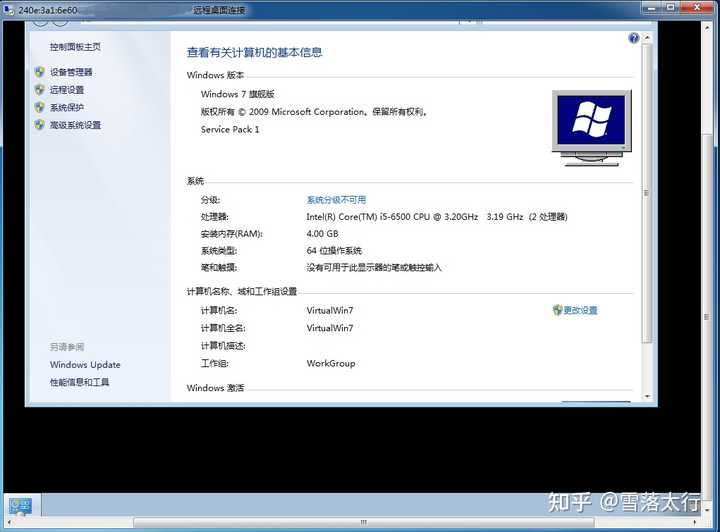Viewport: 720px width, 532px height.
Task: Click the remote desktop scroll right arrow
Action: (694, 522)
